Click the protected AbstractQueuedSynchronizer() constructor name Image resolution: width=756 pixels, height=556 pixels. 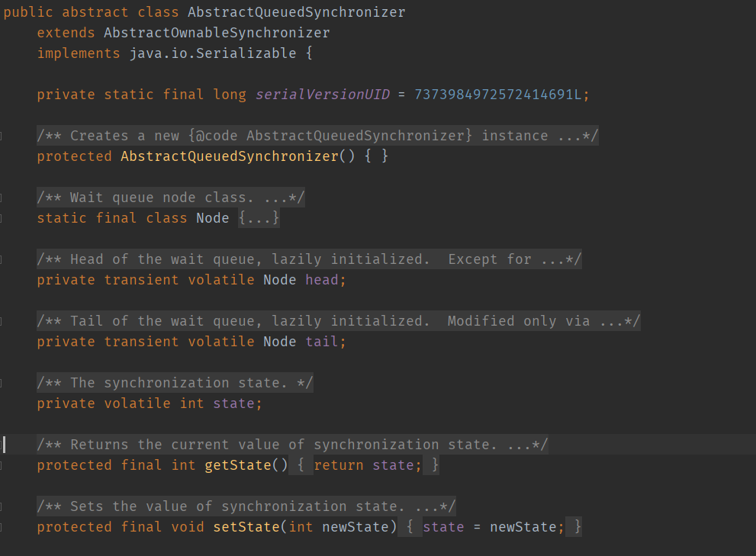coord(230,156)
